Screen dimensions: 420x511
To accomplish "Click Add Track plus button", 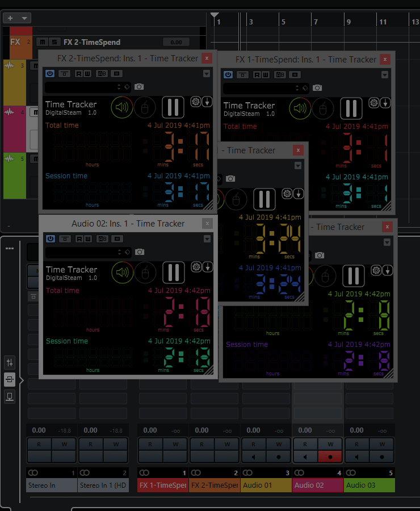I will pyautogui.click(x=10, y=18).
